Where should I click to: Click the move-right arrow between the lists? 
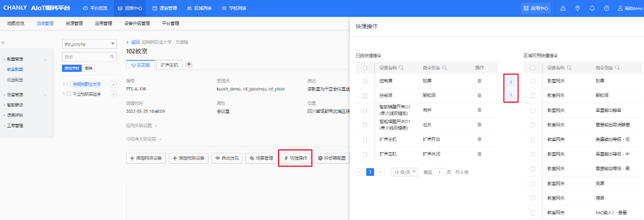511,95
